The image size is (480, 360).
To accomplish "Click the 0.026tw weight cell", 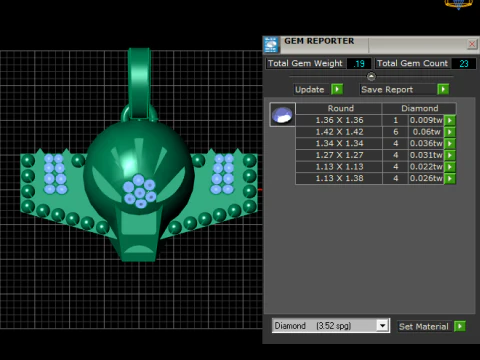I will point(426,179).
